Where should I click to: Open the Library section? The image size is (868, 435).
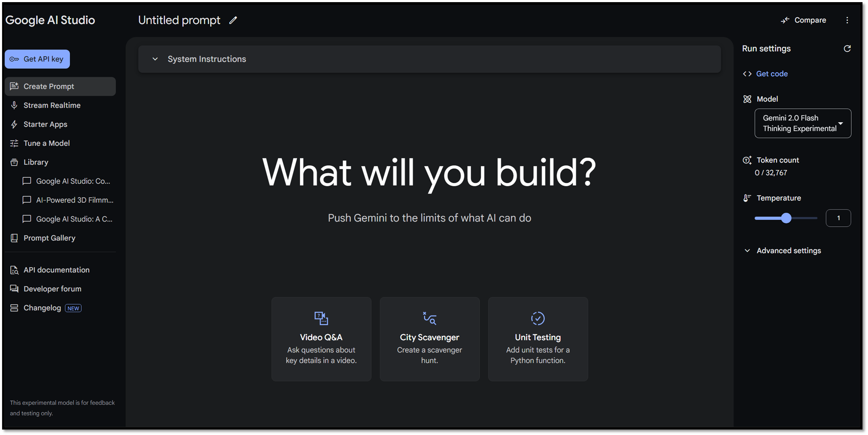pos(60,162)
